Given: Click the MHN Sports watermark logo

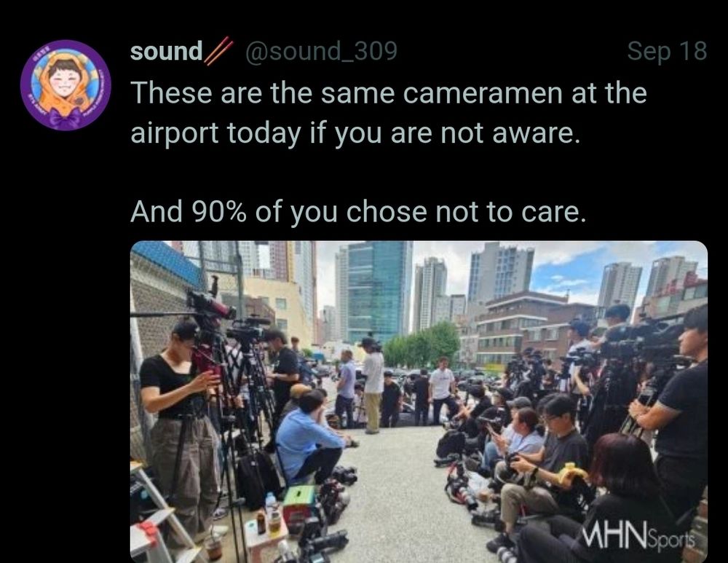Looking at the screenshot, I should coord(639,538).
